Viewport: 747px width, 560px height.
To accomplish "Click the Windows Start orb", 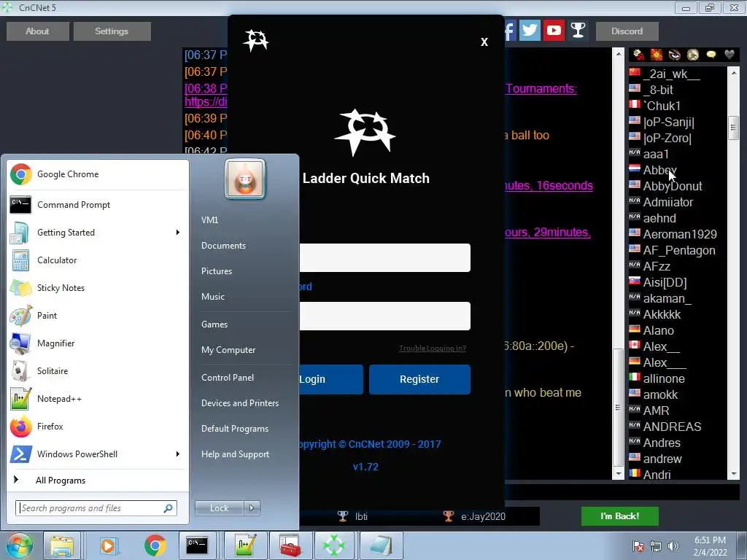I will pyautogui.click(x=18, y=545).
